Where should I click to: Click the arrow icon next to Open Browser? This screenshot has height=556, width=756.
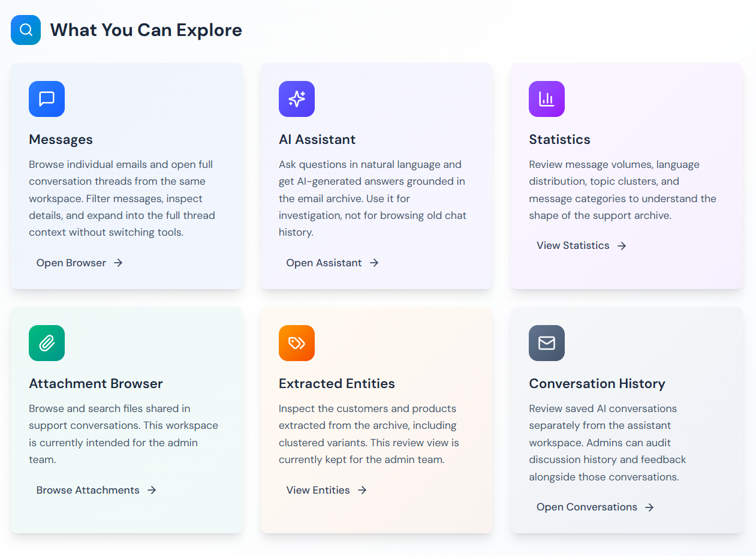pos(118,263)
